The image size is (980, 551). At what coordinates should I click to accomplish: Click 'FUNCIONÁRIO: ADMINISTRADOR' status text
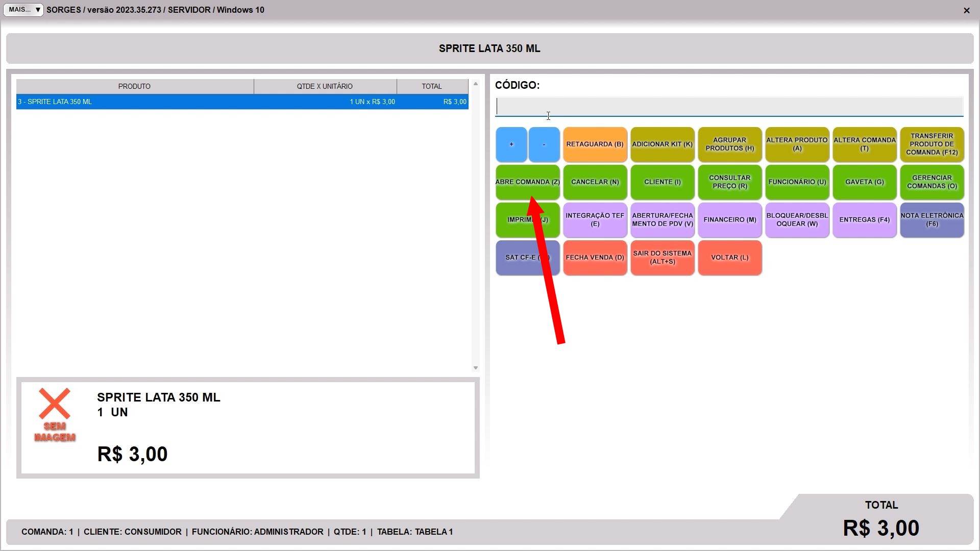coord(258,532)
